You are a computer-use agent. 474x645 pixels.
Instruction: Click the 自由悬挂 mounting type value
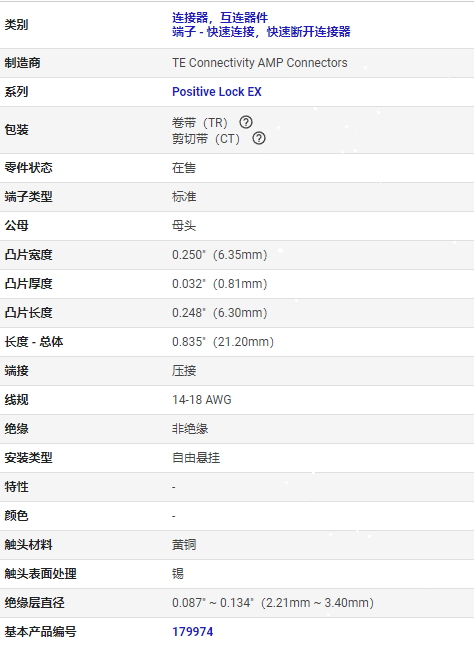[196, 458]
